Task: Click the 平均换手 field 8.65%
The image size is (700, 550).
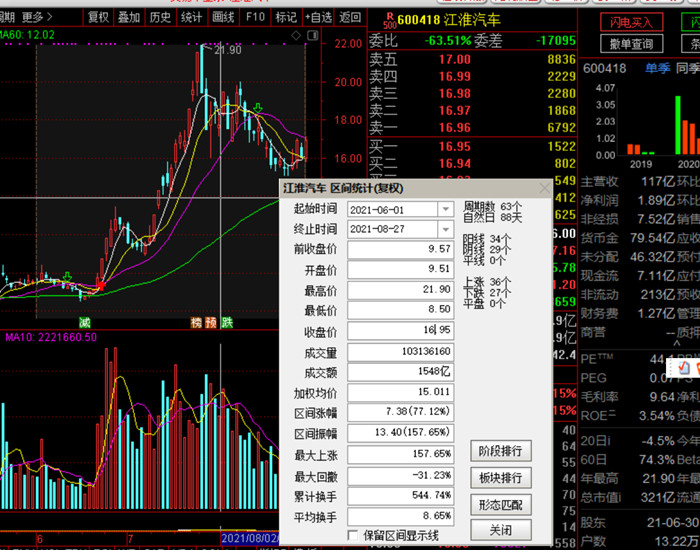Action: pyautogui.click(x=400, y=517)
